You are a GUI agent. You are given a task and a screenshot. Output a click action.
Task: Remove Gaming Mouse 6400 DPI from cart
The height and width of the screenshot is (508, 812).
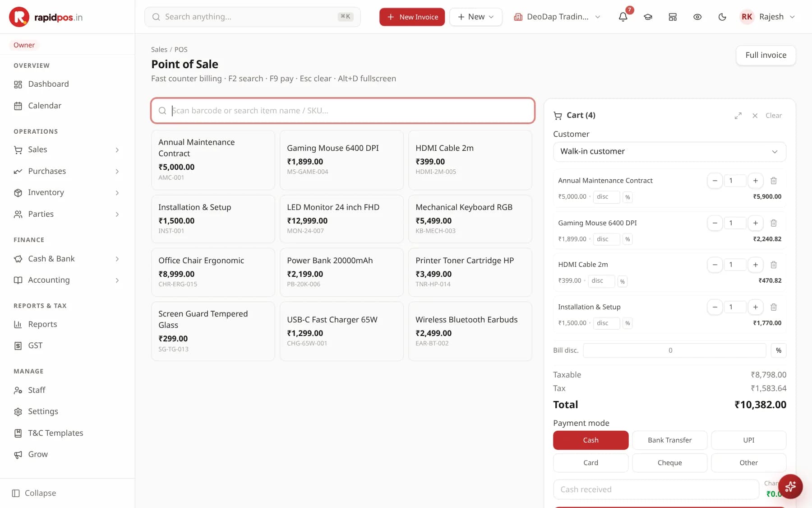tap(773, 223)
